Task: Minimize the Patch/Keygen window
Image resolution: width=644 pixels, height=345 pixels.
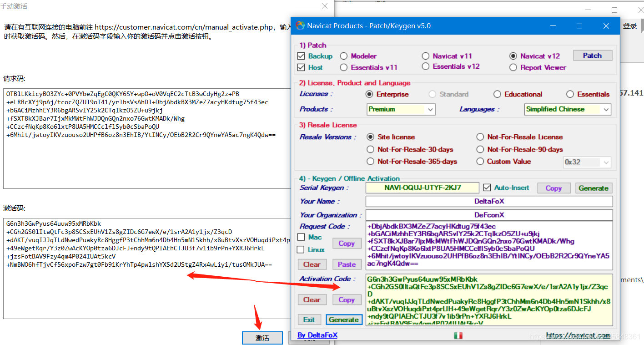Action: 553,26
